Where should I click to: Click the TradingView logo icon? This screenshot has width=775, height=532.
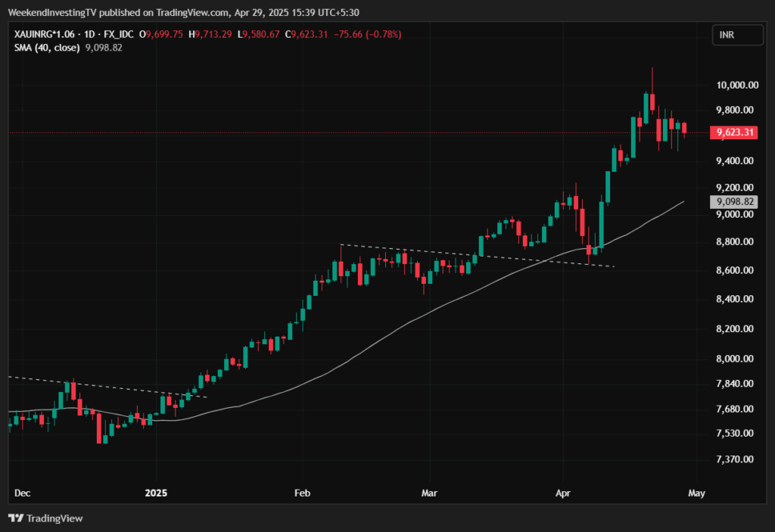pos(16,518)
